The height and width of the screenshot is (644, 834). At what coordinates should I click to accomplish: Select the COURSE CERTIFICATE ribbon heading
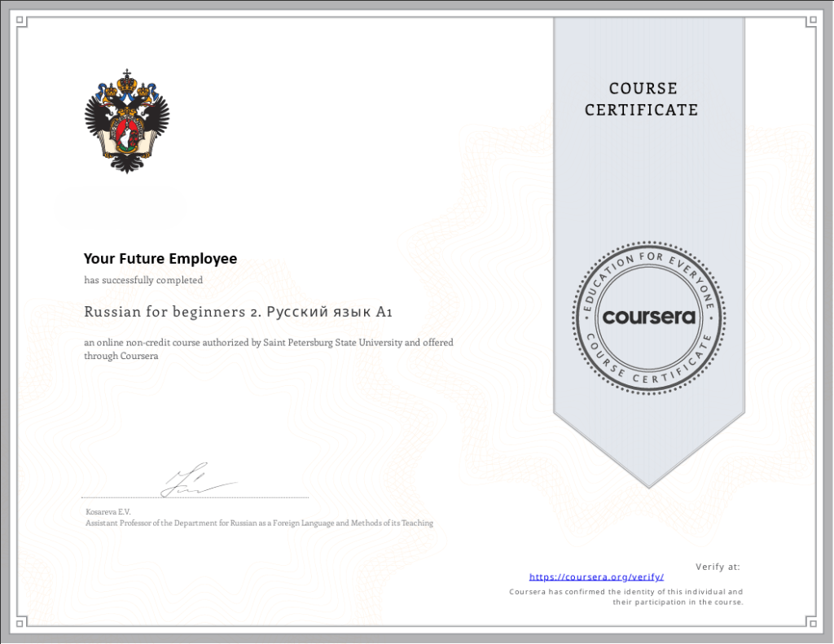[x=643, y=99]
